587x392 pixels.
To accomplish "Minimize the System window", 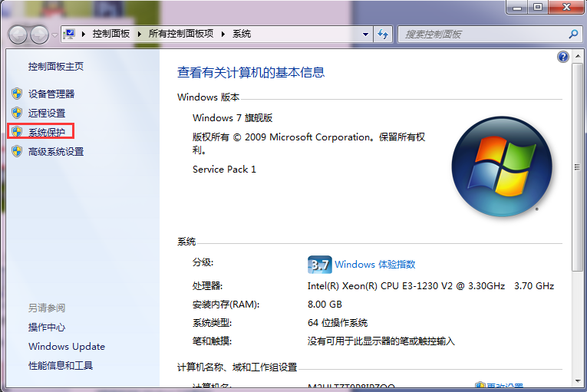I will point(517,7).
